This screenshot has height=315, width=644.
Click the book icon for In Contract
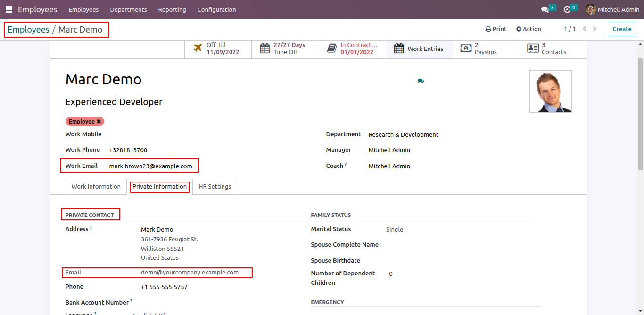[x=332, y=48]
